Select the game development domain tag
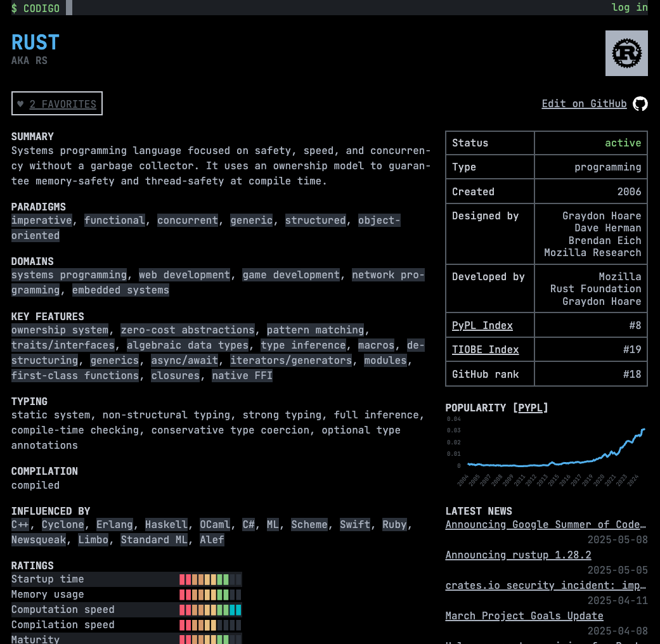Screen dimensions: 660x644 coord(291,275)
